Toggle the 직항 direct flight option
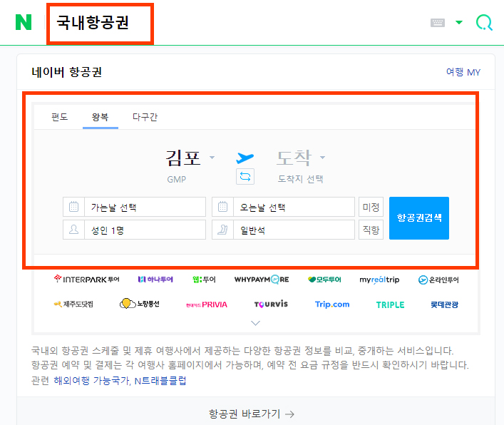Viewport: 504px width, 425px height. (371, 230)
